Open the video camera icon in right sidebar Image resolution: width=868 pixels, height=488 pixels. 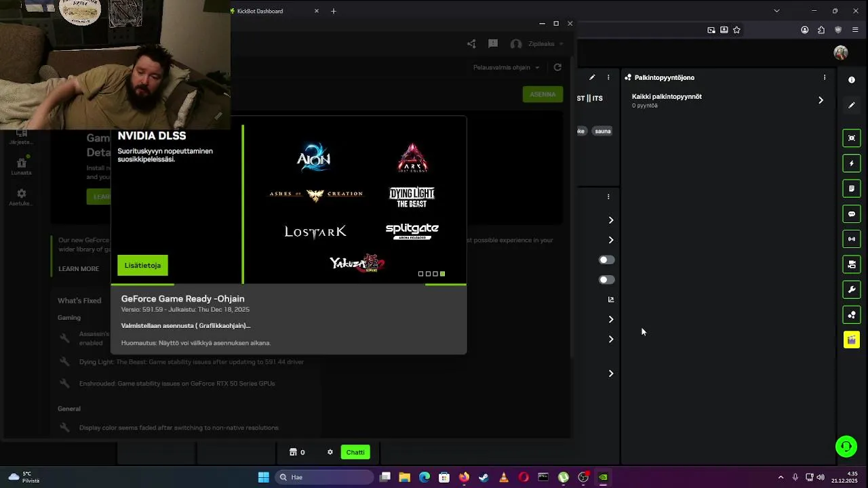pyautogui.click(x=852, y=264)
